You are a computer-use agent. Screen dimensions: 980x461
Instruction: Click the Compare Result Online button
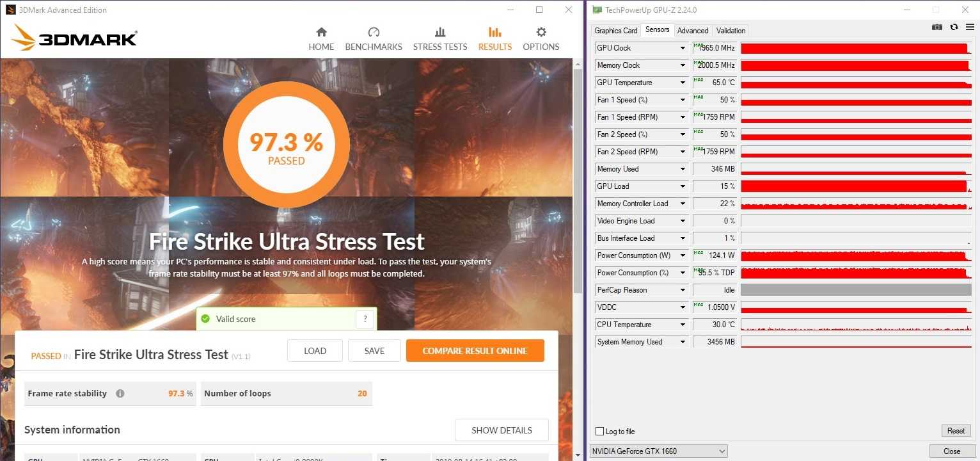tap(475, 351)
